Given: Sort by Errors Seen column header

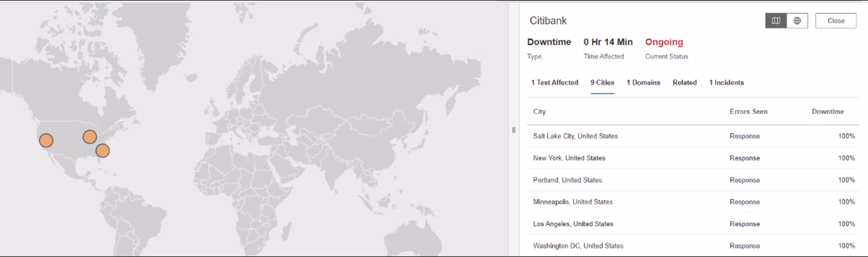Looking at the screenshot, I should [749, 111].
